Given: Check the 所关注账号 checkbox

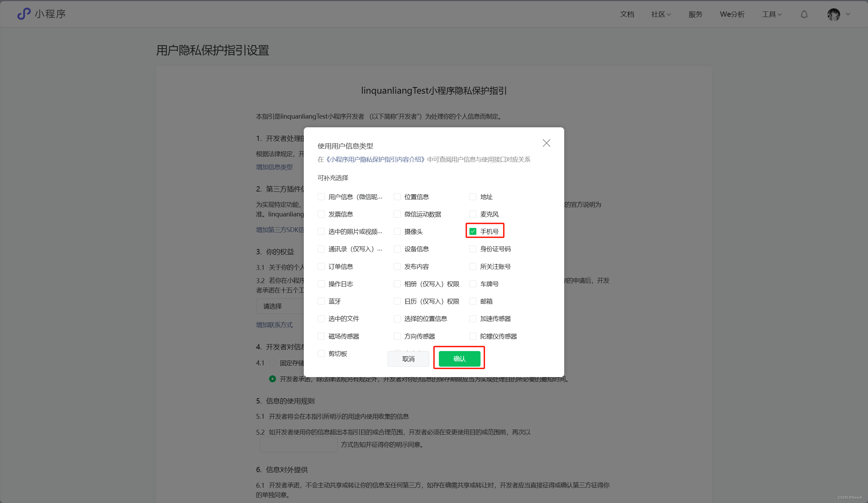Looking at the screenshot, I should pos(473,266).
